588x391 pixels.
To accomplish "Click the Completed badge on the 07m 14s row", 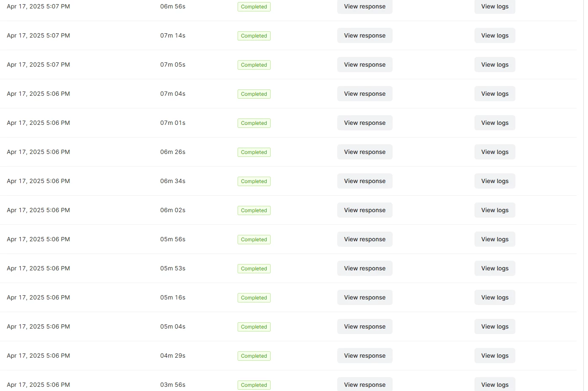I will coord(254,36).
